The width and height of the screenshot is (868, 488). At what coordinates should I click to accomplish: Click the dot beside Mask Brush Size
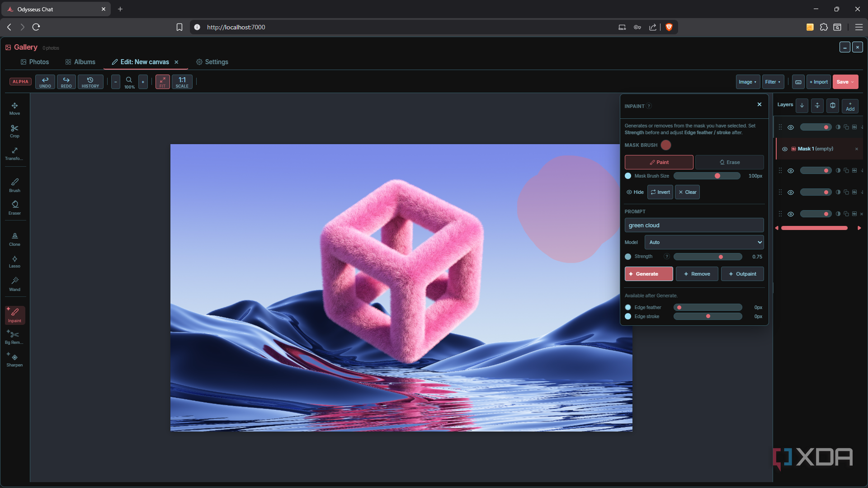pyautogui.click(x=628, y=176)
